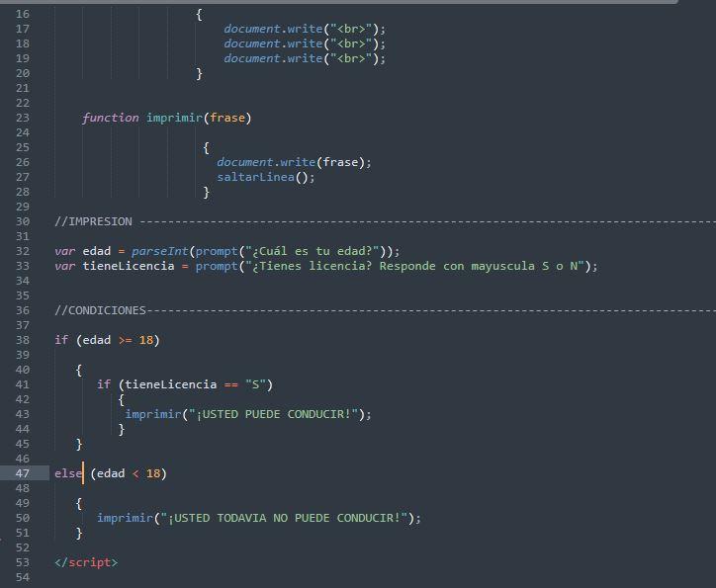Click the "if" keyword on line 38

pos(61,340)
